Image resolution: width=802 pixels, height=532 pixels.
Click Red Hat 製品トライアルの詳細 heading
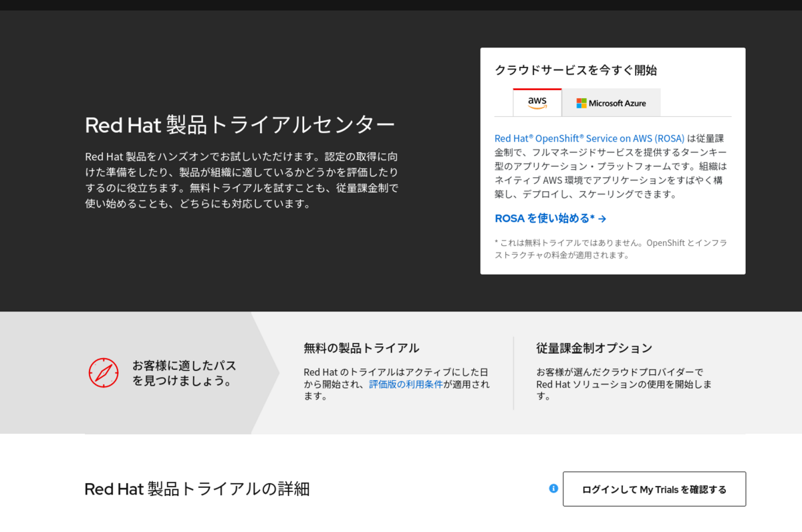tap(197, 489)
